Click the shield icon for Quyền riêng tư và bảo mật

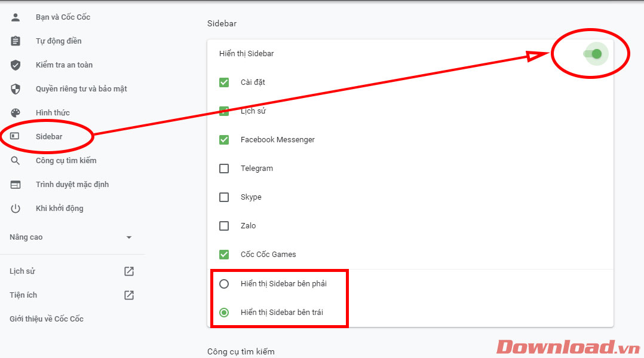click(x=16, y=89)
